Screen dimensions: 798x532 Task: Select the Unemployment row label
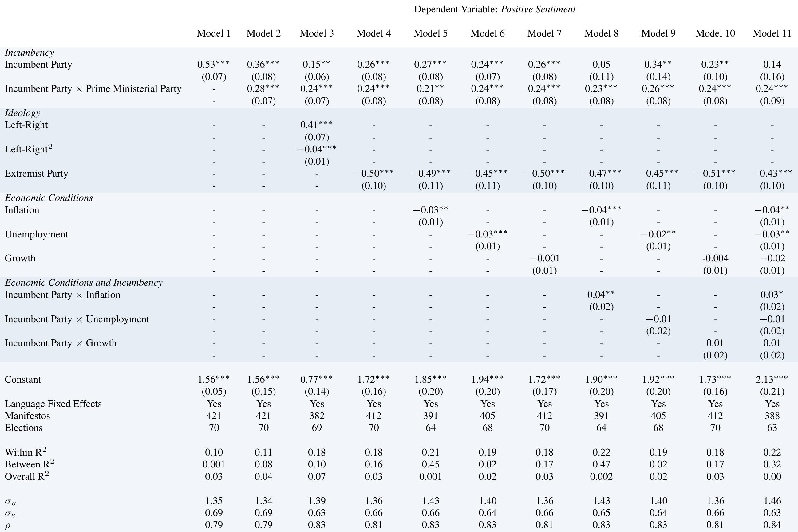(36, 234)
